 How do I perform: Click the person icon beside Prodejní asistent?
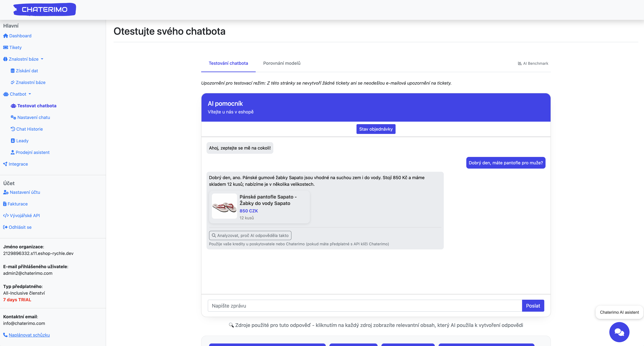tap(12, 152)
